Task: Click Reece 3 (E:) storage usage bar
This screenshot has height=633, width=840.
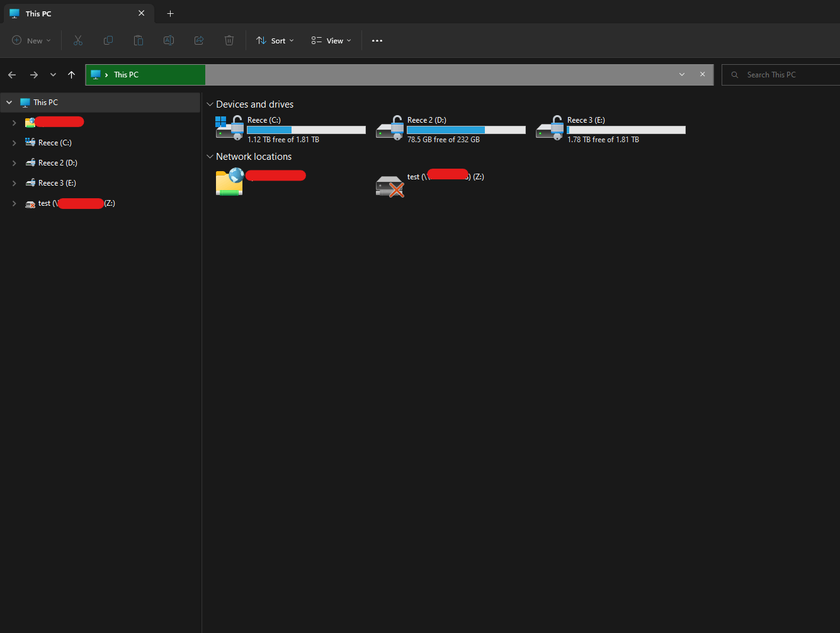Action: [626, 130]
